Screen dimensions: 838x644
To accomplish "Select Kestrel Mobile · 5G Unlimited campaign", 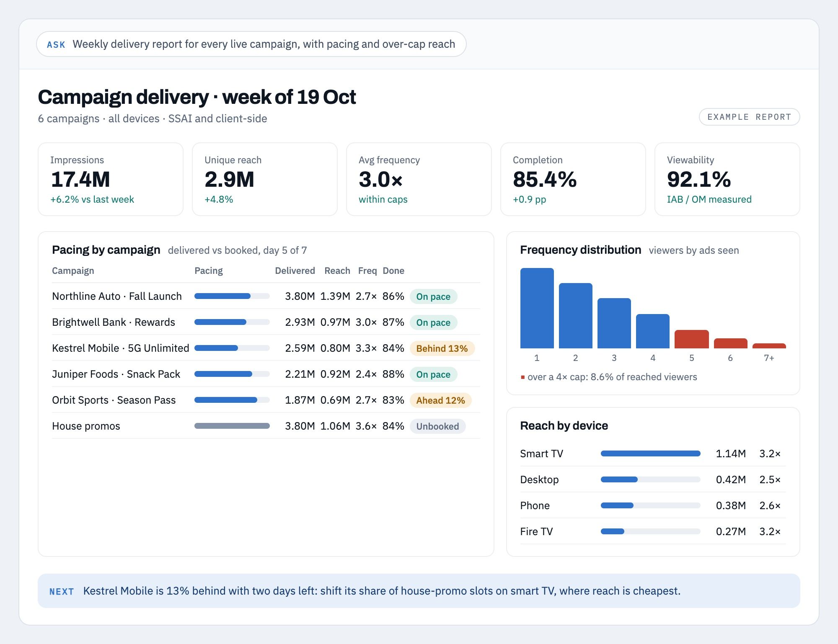I will [266, 348].
